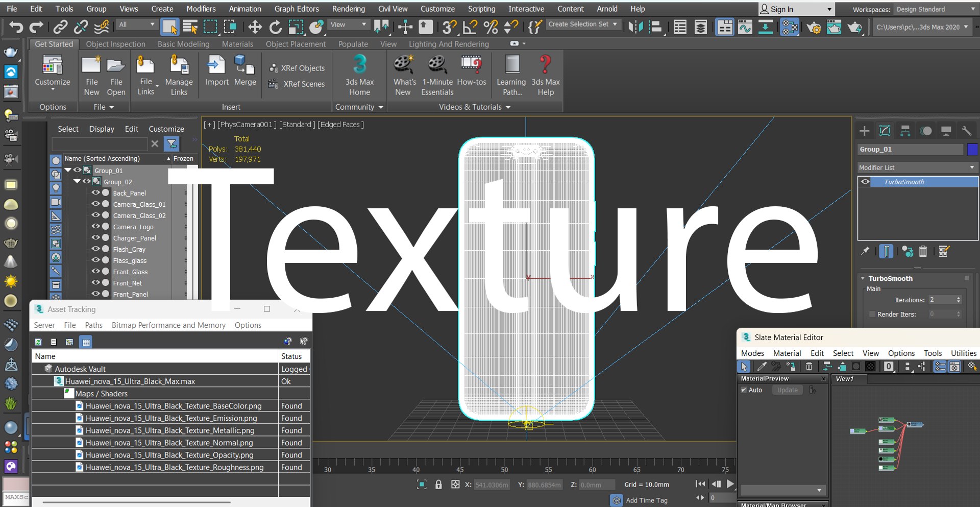Activate the Select Object tool

coord(169,27)
